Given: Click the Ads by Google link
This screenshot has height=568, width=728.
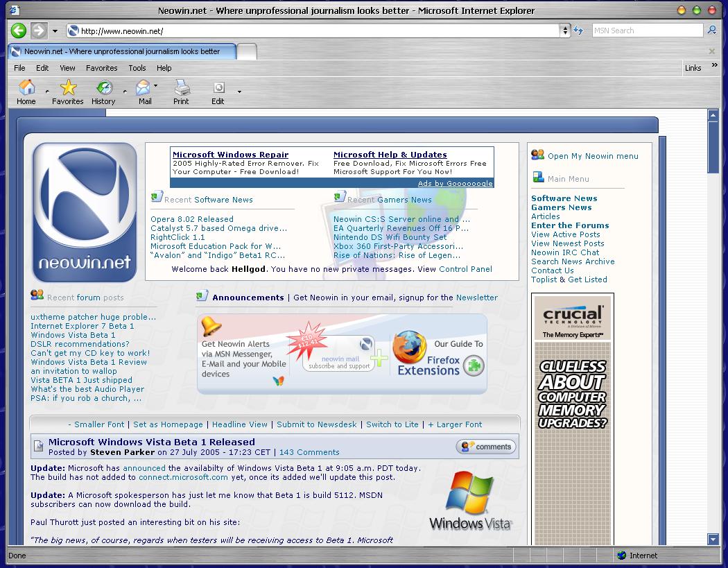Looking at the screenshot, I should point(455,184).
